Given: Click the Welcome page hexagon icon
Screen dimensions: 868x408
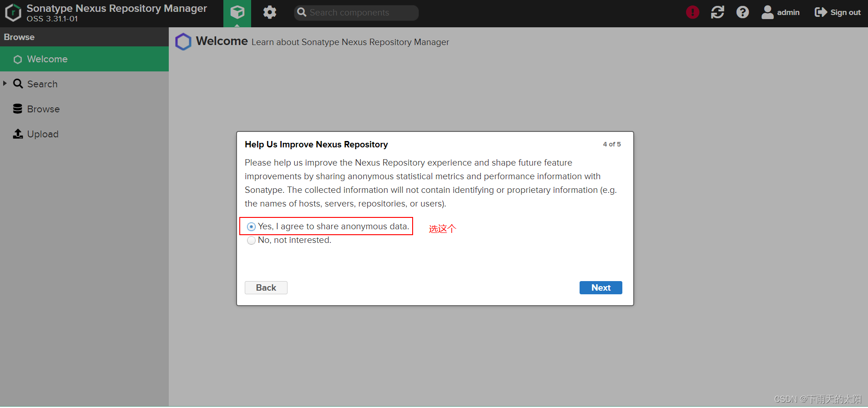Looking at the screenshot, I should pyautogui.click(x=183, y=42).
